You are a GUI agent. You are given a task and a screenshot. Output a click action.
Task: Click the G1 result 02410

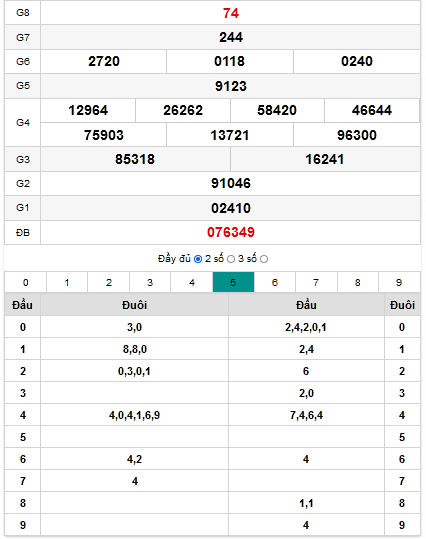(x=231, y=208)
